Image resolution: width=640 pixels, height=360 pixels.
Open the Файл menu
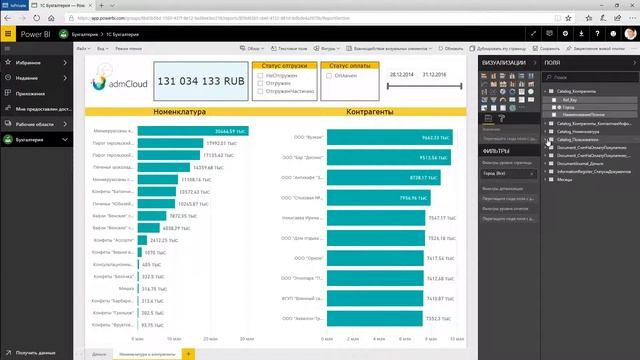point(83,49)
